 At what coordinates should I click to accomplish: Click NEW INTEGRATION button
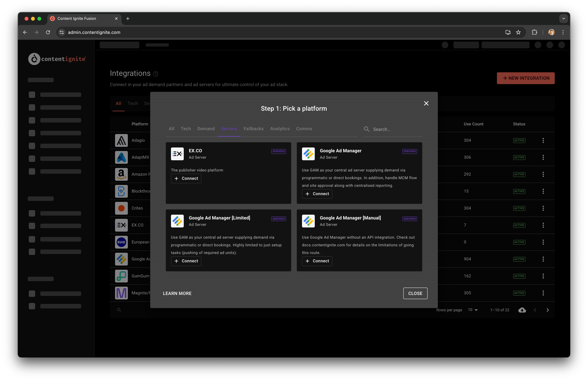[526, 78]
